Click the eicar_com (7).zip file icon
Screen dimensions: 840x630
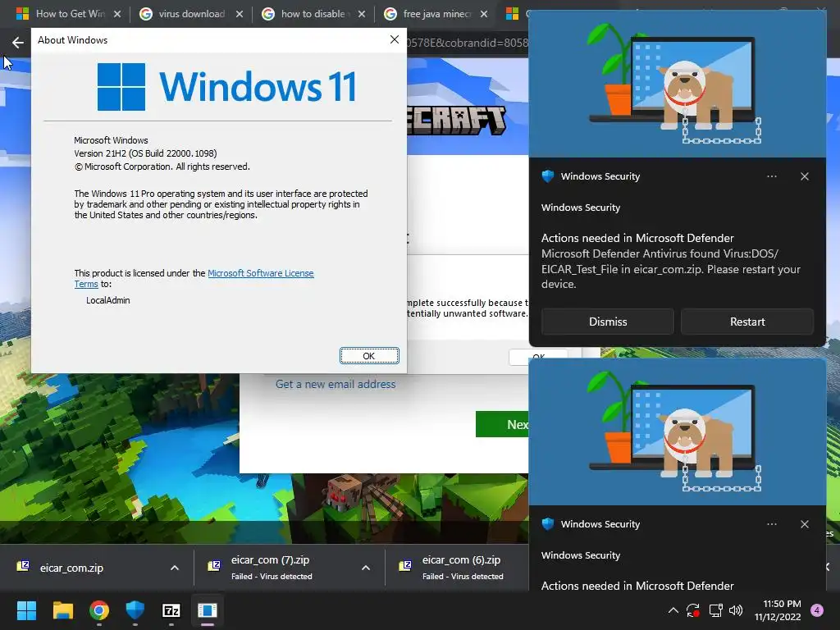214,566
